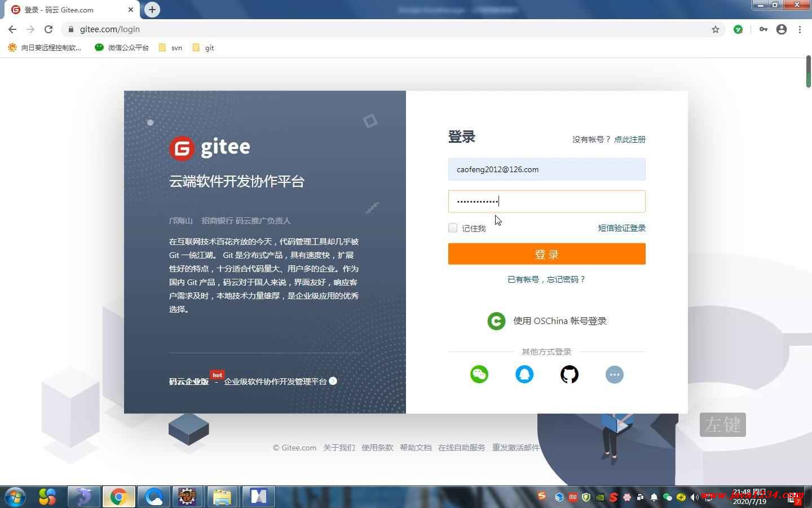812x508 pixels.
Task: Open the 在线自助服务 footer link
Action: pyautogui.click(x=462, y=448)
